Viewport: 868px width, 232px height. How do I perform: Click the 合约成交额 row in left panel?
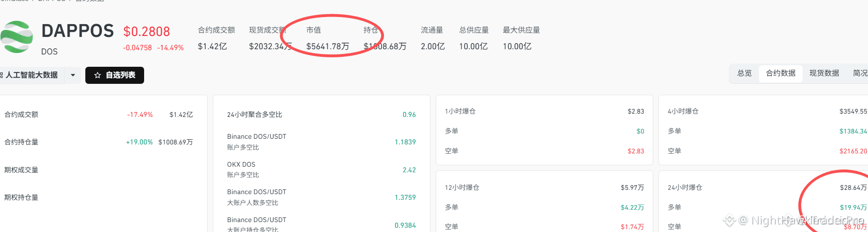(99, 115)
